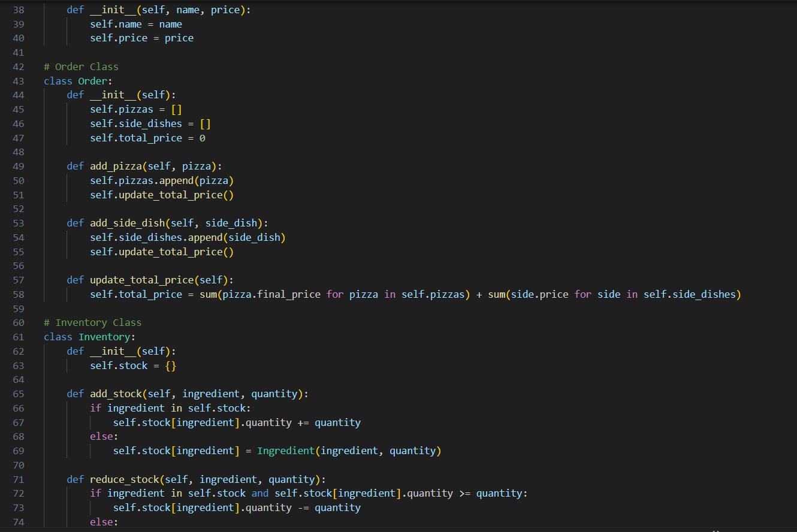Click 'self.pizzas = []' assignment

(136, 109)
